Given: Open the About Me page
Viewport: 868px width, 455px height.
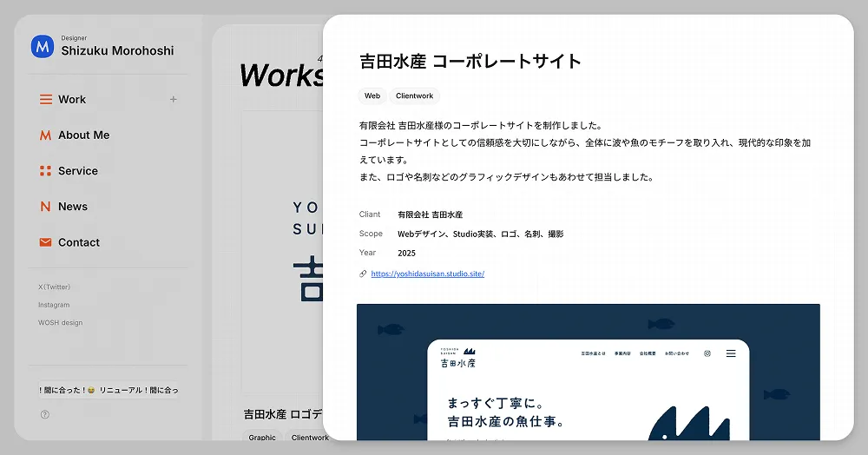Looking at the screenshot, I should (x=83, y=135).
